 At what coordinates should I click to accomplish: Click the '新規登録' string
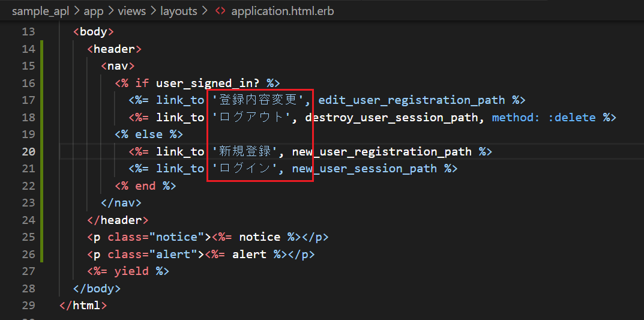point(247,151)
